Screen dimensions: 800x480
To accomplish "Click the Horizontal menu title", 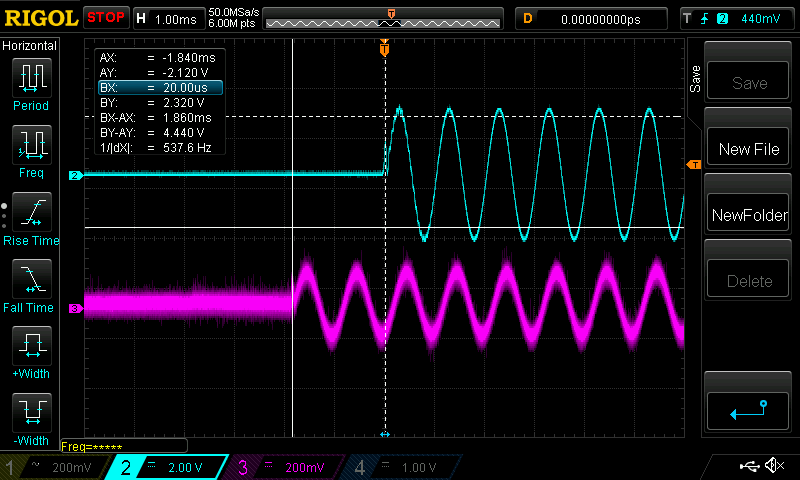I will (29, 46).
